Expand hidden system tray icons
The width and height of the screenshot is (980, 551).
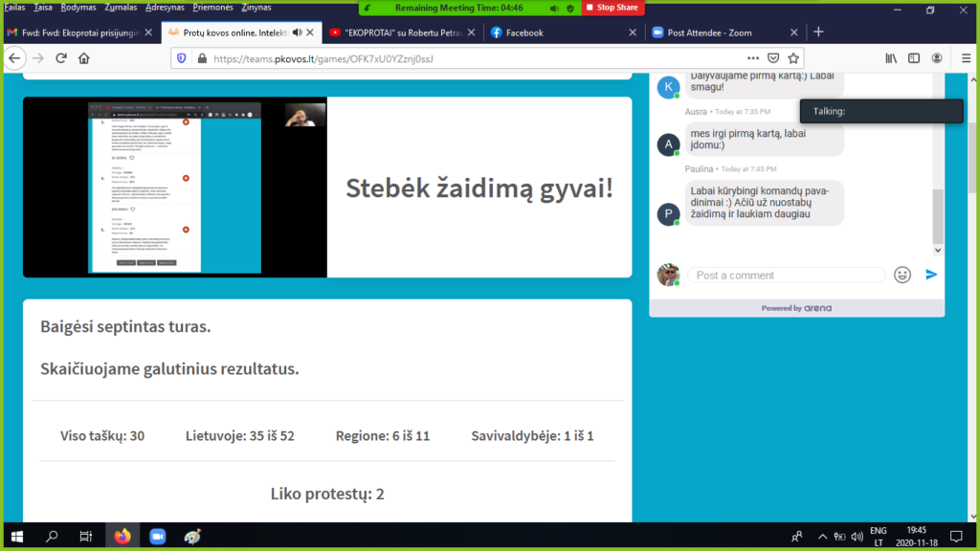818,537
